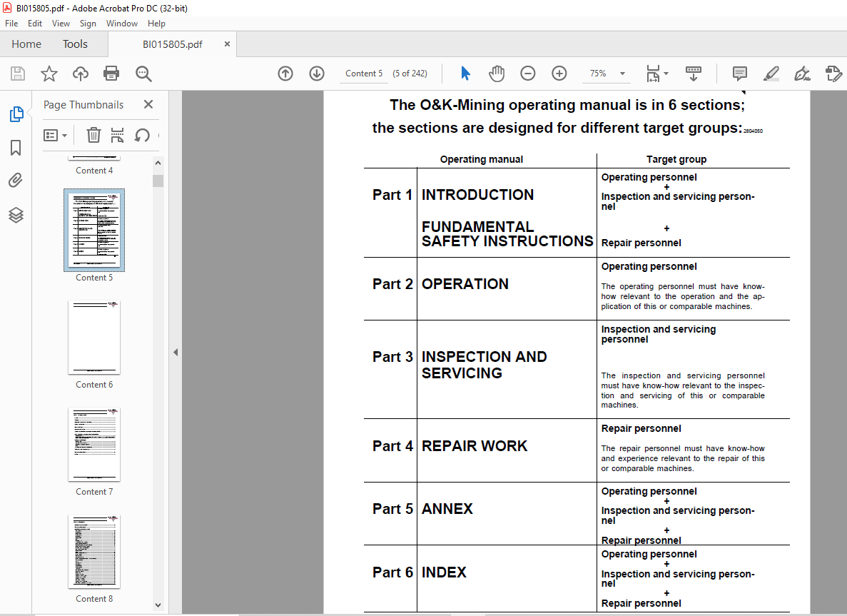
Task: Click the '(5 of 242)' page count text
Action: click(x=410, y=74)
